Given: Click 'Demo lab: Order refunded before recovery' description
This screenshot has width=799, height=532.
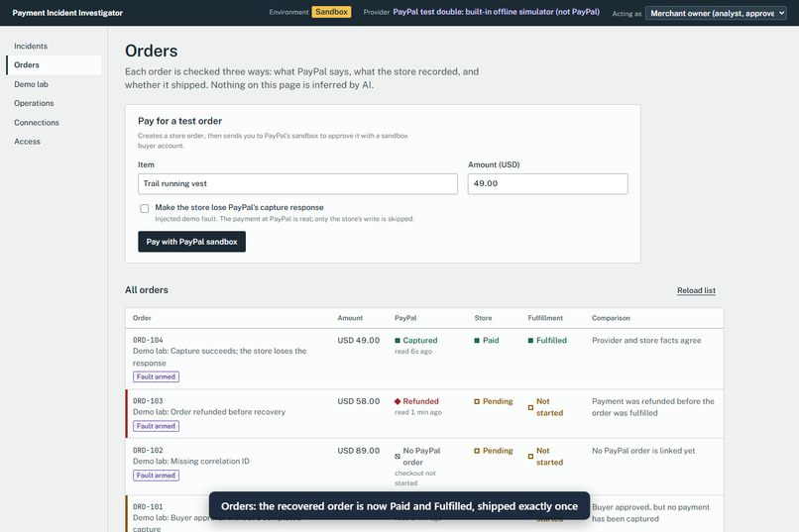Looking at the screenshot, I should (x=209, y=412).
